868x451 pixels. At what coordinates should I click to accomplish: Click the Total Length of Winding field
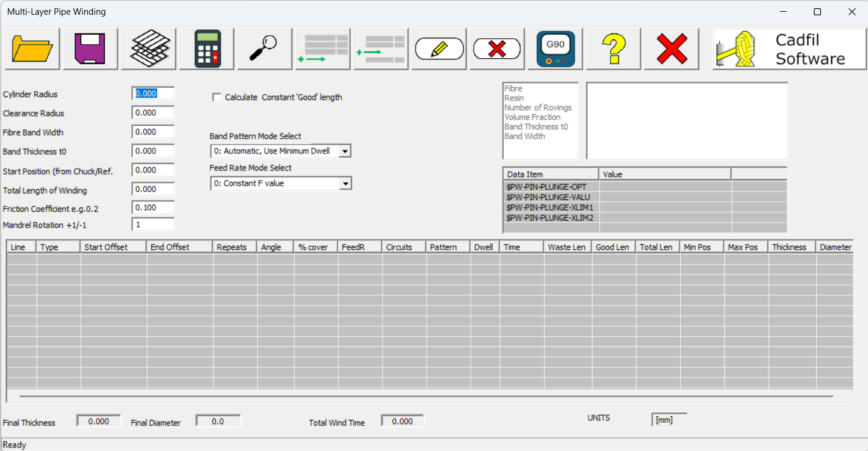(154, 189)
